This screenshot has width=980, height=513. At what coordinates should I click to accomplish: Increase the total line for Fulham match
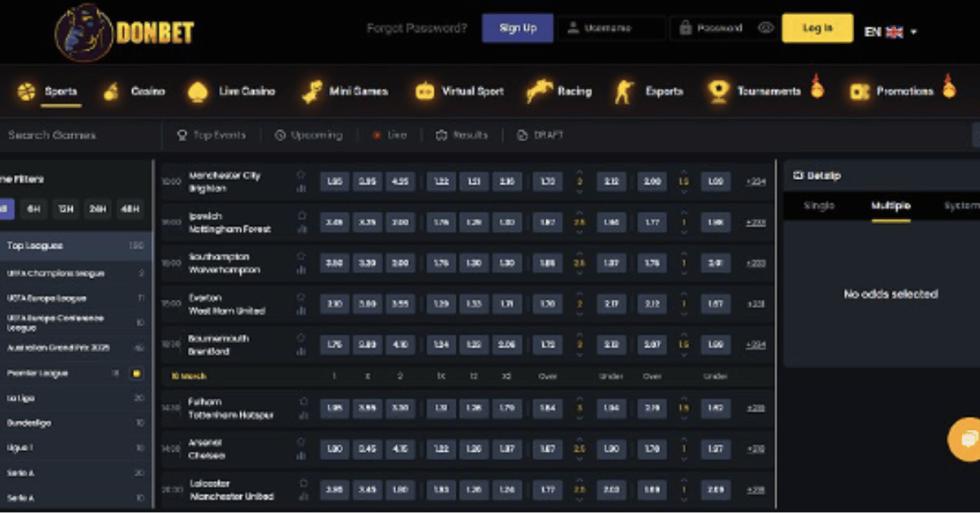pyautogui.click(x=580, y=399)
